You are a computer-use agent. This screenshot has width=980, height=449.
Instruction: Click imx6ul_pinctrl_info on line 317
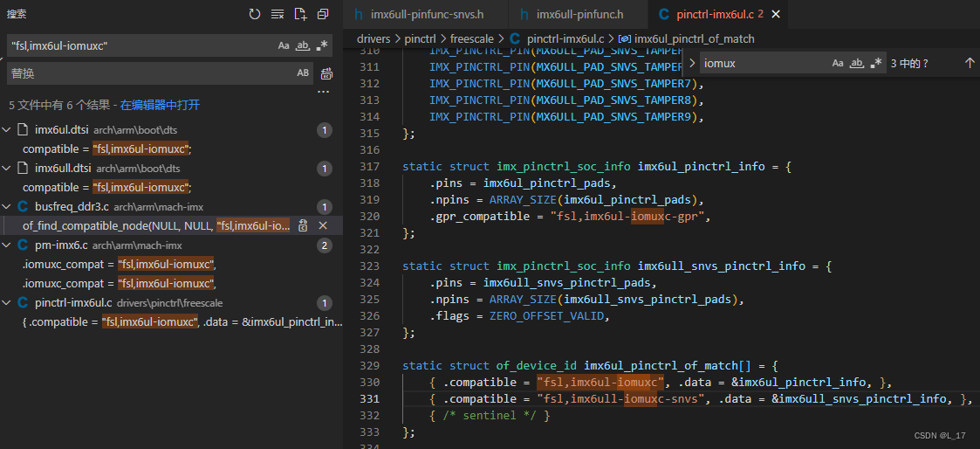[x=702, y=167]
